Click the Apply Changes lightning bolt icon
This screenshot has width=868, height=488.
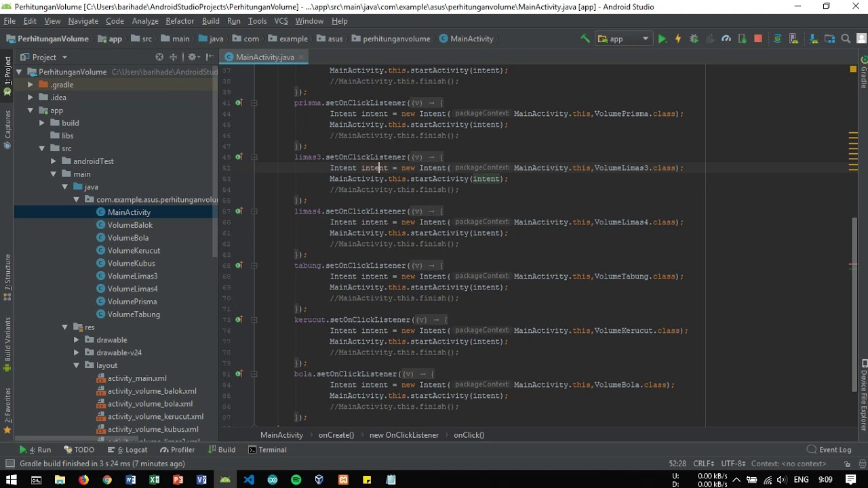click(677, 39)
